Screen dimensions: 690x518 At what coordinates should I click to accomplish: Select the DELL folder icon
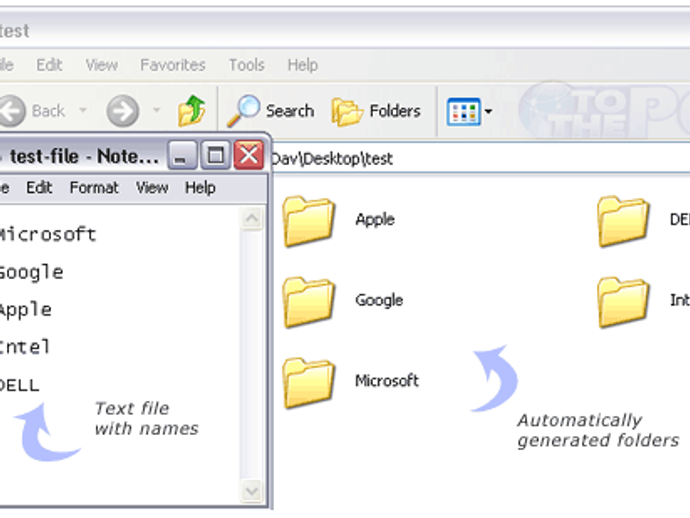(x=623, y=221)
